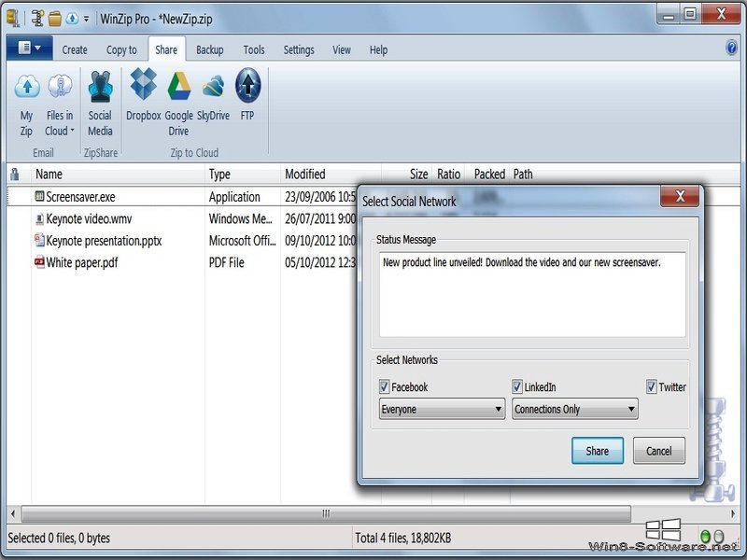Screen dimensions: 747x560
Task: Sort the file list by Packed column
Action: pyautogui.click(x=487, y=175)
